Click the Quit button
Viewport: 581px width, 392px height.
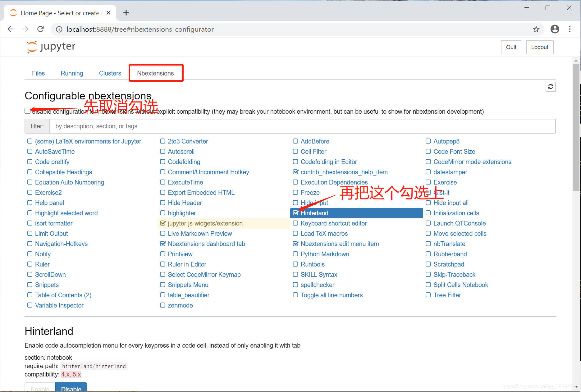(x=511, y=47)
